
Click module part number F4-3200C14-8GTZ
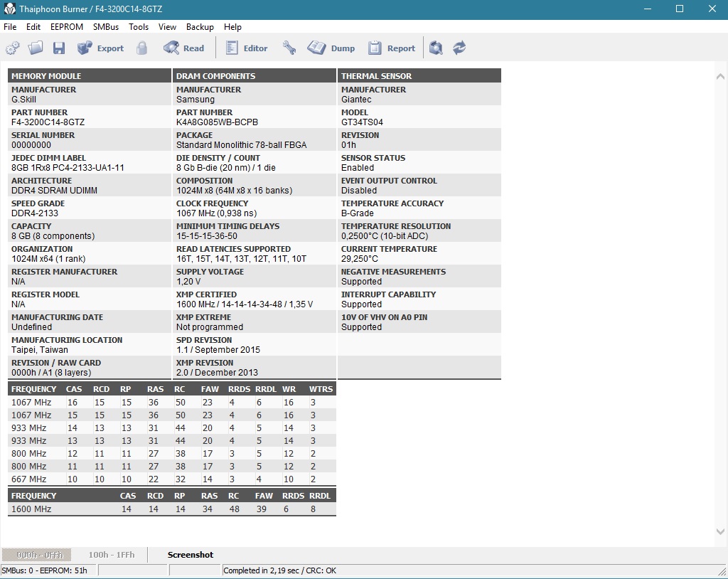coord(48,122)
